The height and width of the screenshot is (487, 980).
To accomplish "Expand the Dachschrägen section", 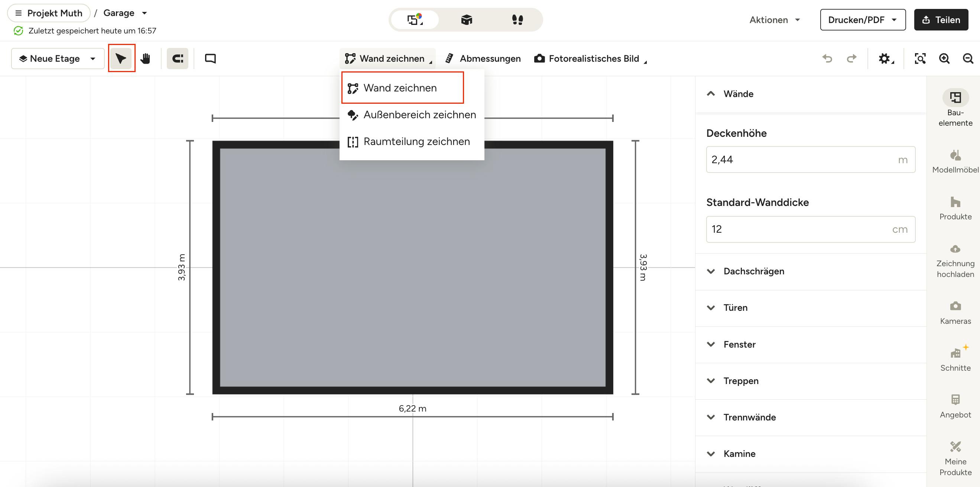I will click(x=810, y=271).
